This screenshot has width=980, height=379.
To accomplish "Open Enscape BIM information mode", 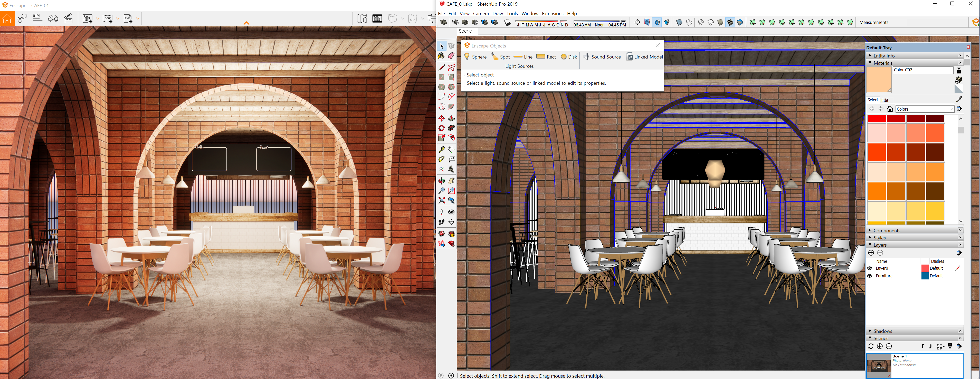I will (x=37, y=18).
